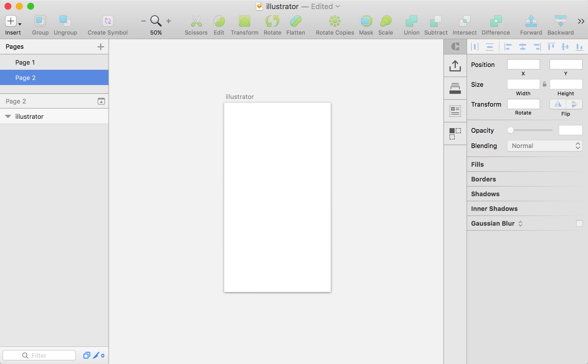Apply the Subtract boolean operation
This screenshot has width=588, height=364.
[x=436, y=21]
